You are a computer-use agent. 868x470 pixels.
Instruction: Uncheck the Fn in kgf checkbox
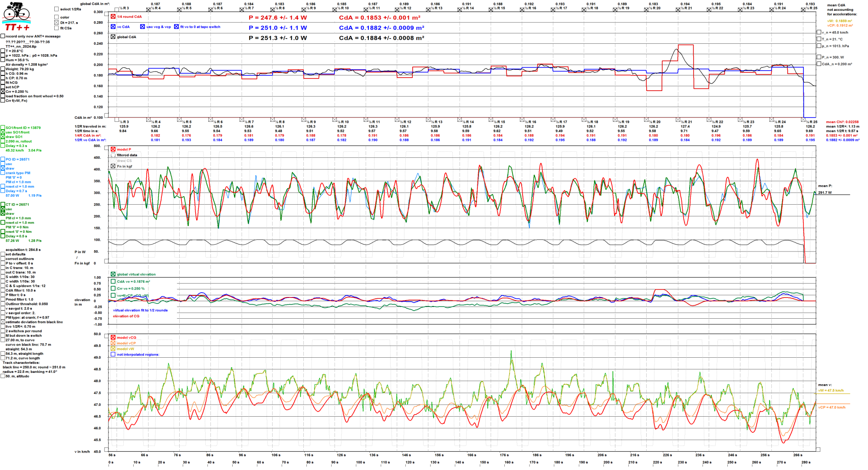click(113, 166)
